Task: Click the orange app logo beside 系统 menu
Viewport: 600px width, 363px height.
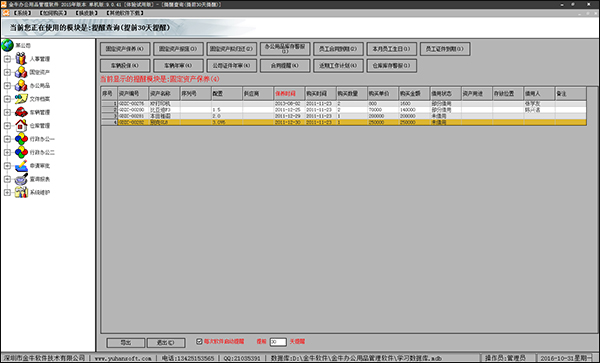Action: (x=5, y=13)
